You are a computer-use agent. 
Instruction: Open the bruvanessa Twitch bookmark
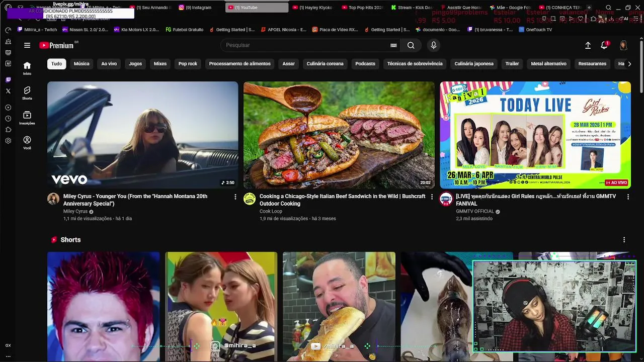pos(490,30)
